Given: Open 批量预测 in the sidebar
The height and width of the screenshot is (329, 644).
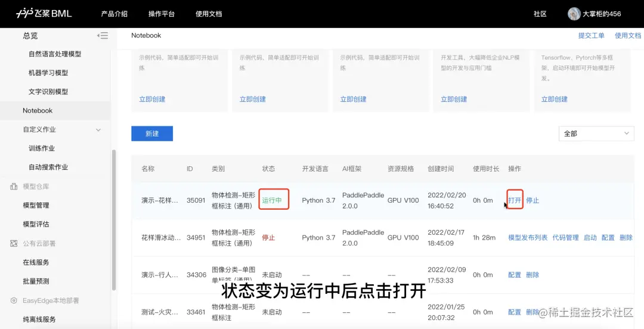Looking at the screenshot, I should (36, 281).
